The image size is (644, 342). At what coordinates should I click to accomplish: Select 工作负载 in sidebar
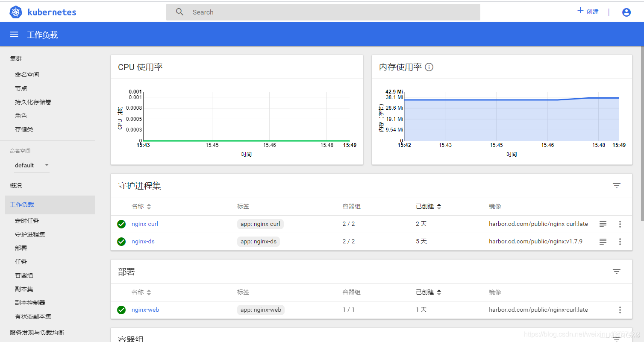(50, 205)
